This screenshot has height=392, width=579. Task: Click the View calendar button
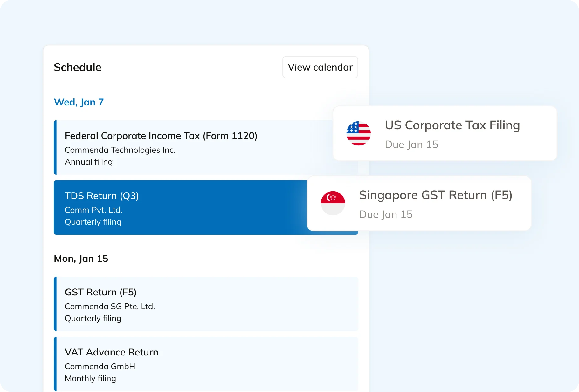tap(320, 67)
